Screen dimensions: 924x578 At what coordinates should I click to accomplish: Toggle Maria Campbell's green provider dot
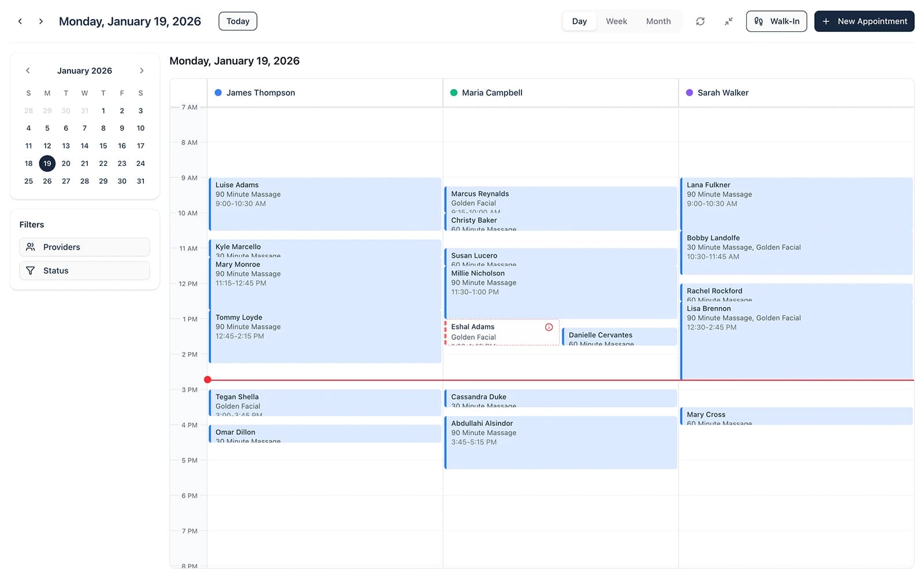pos(454,92)
